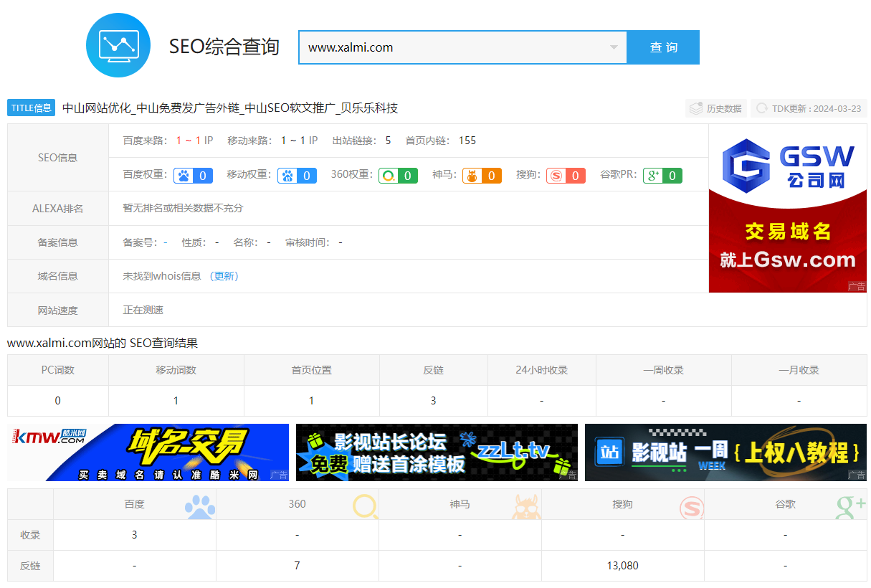The height and width of the screenshot is (588, 871).
Task: Click the 360 反链 value 7
Action: point(297,566)
